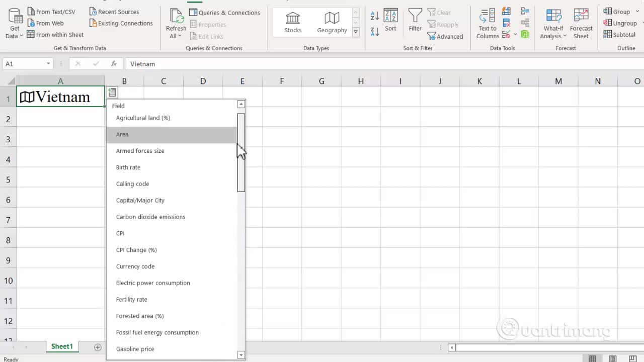Convert selection to Geography data type
Image resolution: width=644 pixels, height=362 pixels.
coord(332,23)
